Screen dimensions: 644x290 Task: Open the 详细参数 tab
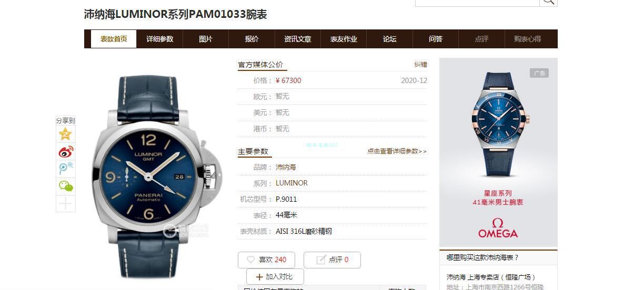pos(160,39)
